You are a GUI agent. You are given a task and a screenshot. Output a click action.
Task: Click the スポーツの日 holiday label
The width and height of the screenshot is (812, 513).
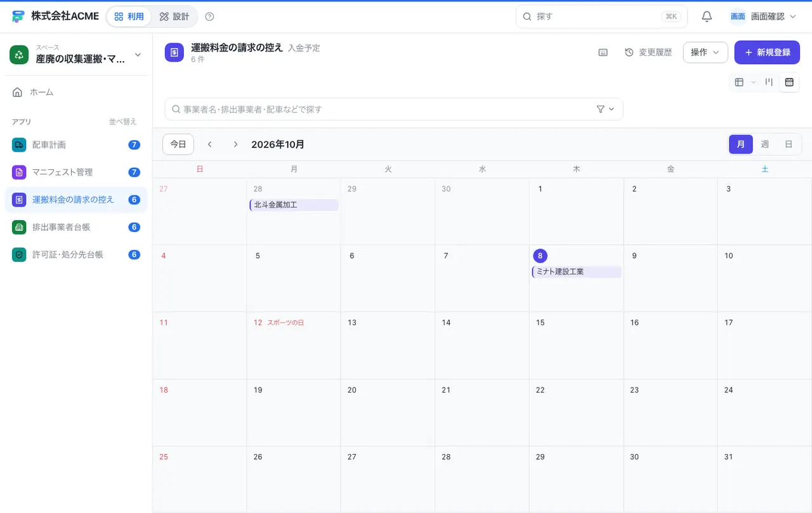(x=285, y=323)
